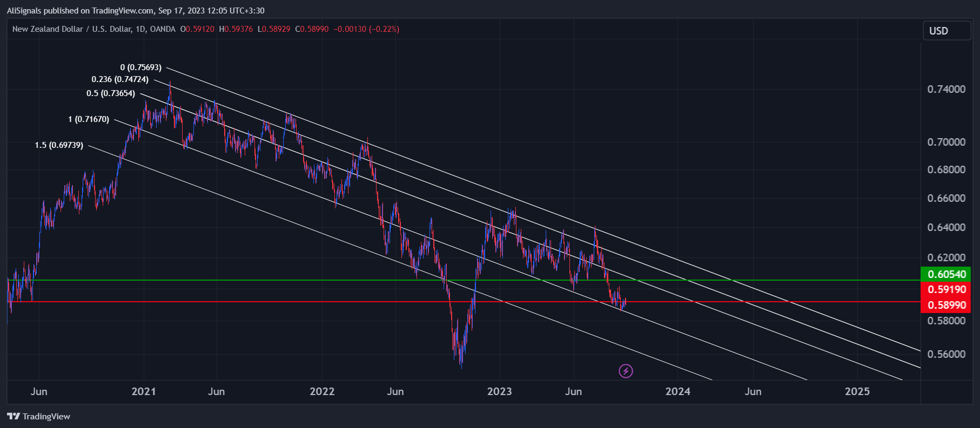Click the 2024 label on time axis
Viewport: 980px width, 428px height.
click(678, 391)
